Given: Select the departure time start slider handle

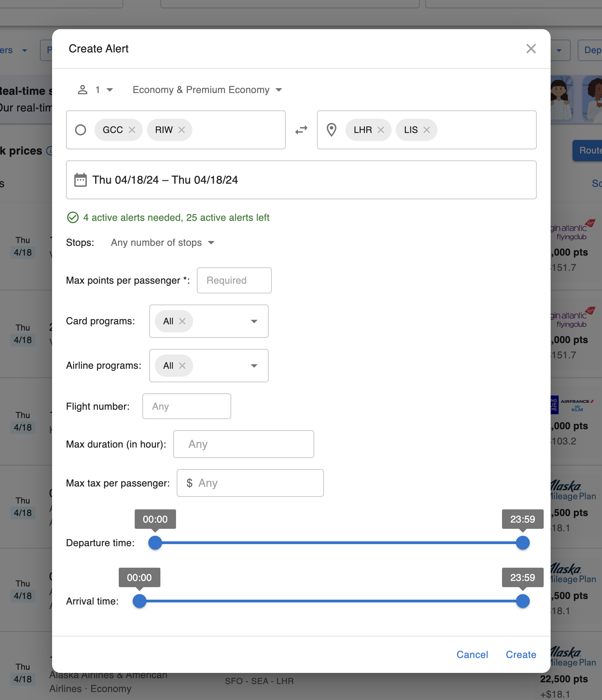Looking at the screenshot, I should coord(155,543).
